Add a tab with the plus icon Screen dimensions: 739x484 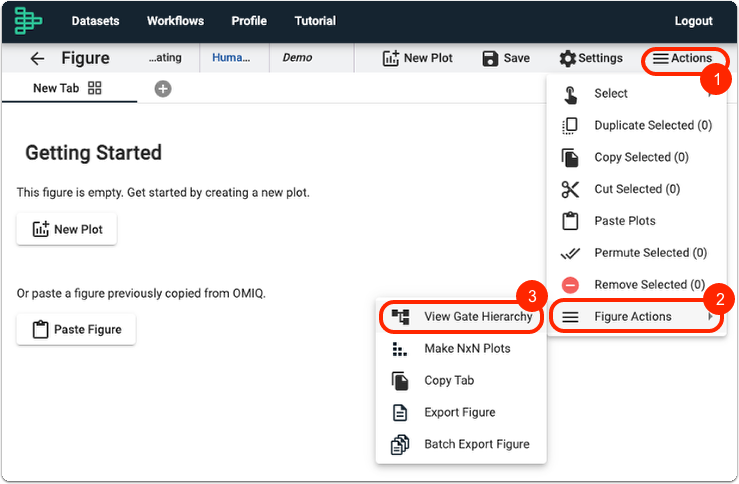point(163,89)
